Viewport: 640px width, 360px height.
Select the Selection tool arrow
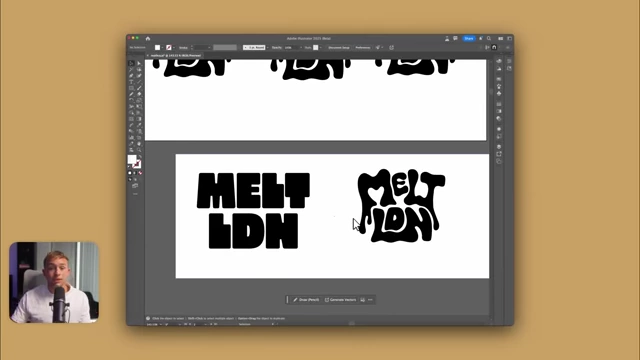tap(131, 63)
